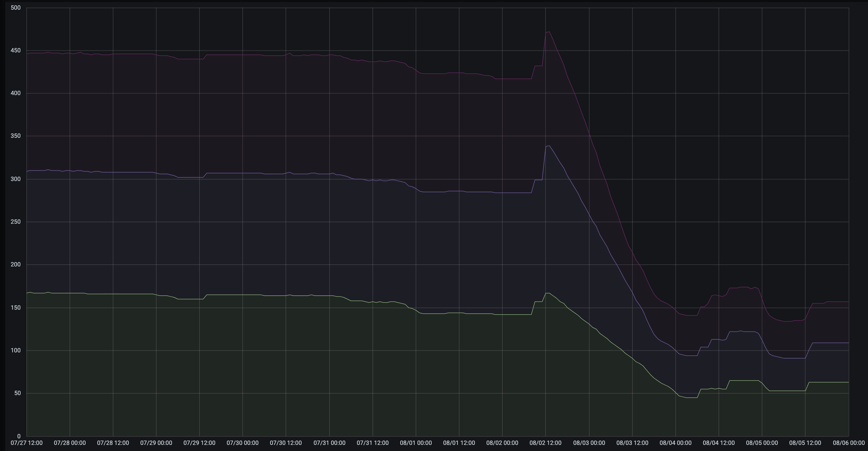Click the 08/02 12:00 time label
Screen dimensions: 868x451
coord(546,443)
